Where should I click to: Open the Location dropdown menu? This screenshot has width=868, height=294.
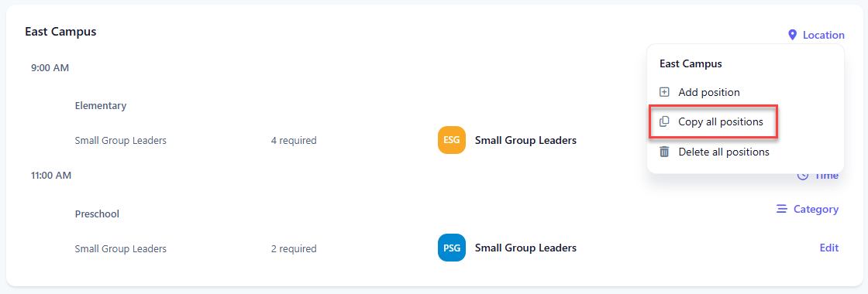point(817,36)
